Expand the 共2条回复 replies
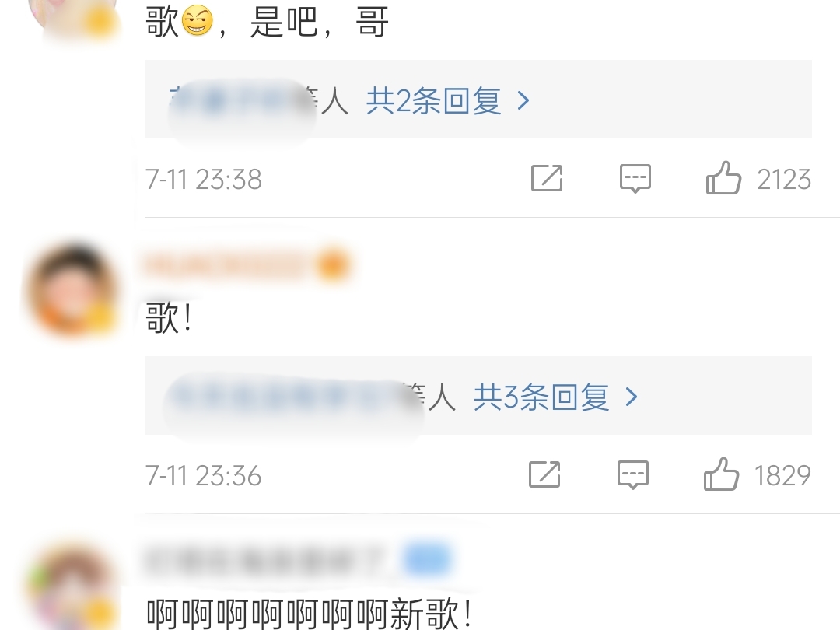The height and width of the screenshot is (630, 840). coord(433,100)
